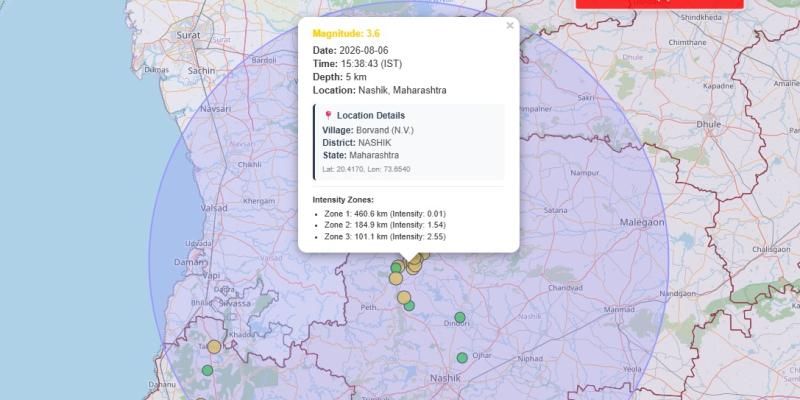This screenshot has height=400, width=800.
Task: Click the Khergam label on the map
Action: 259,201
